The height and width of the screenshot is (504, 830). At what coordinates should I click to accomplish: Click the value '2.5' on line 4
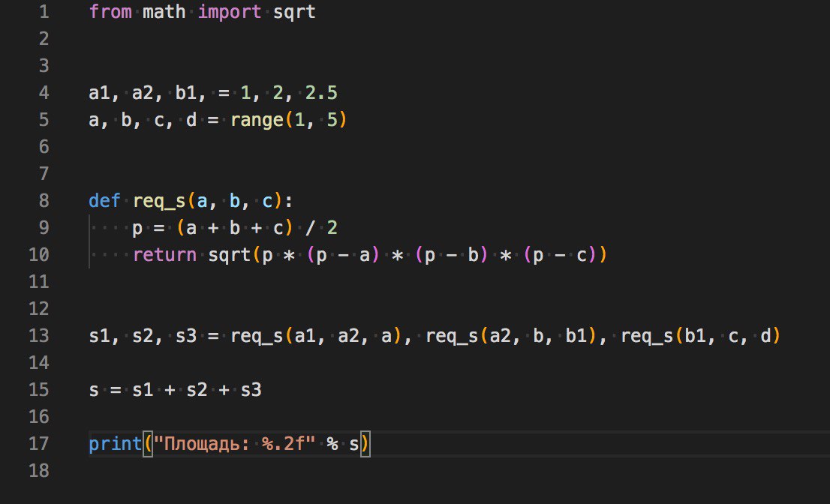point(321,92)
